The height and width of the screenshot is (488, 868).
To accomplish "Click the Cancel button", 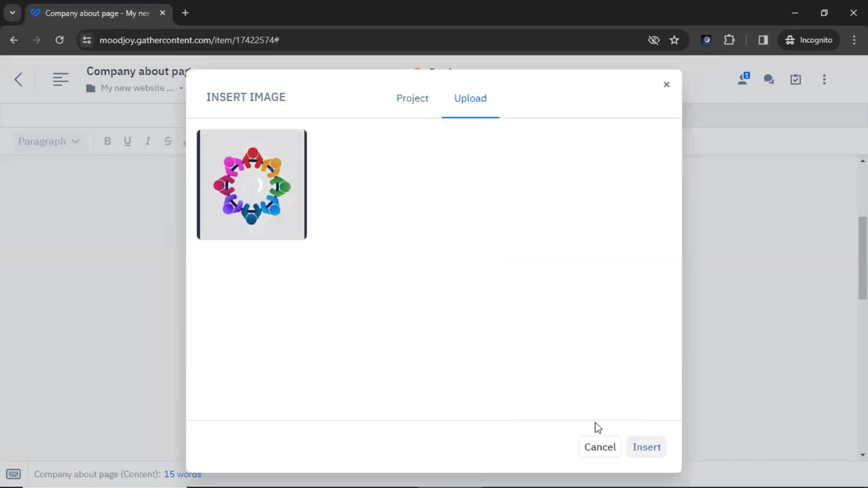I will (600, 447).
